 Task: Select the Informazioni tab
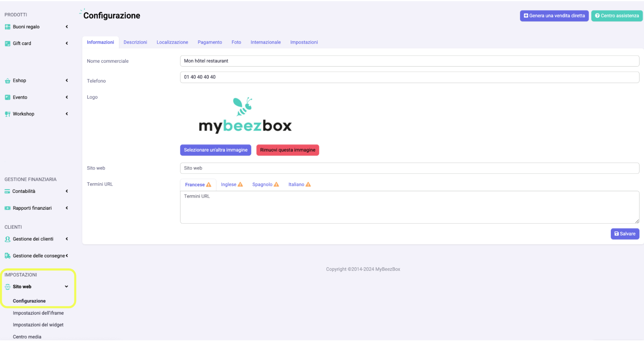coord(100,42)
